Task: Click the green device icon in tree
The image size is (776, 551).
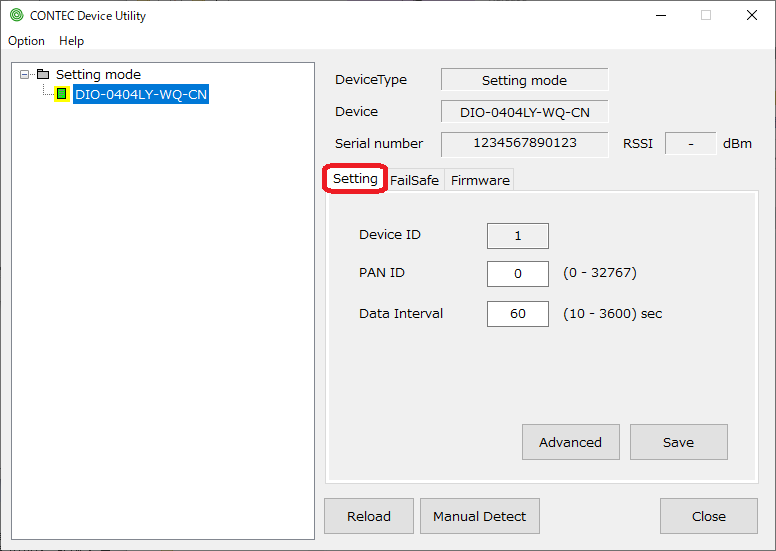Action: (x=61, y=94)
